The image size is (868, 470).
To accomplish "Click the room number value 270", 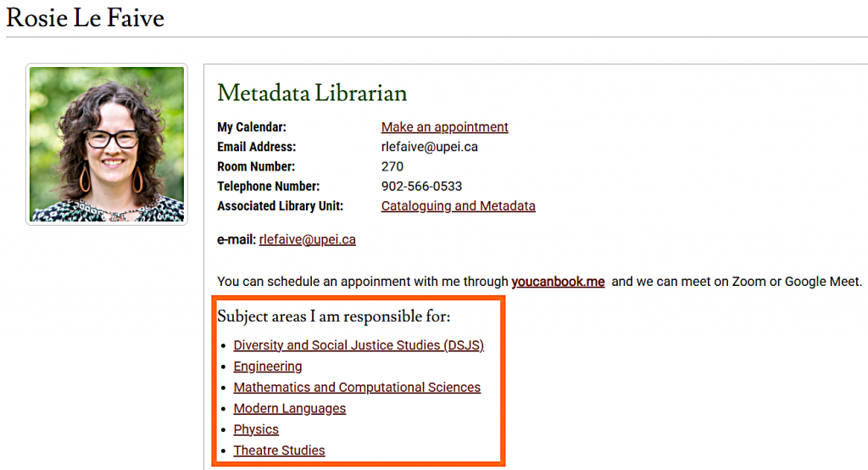I will pyautogui.click(x=392, y=166).
